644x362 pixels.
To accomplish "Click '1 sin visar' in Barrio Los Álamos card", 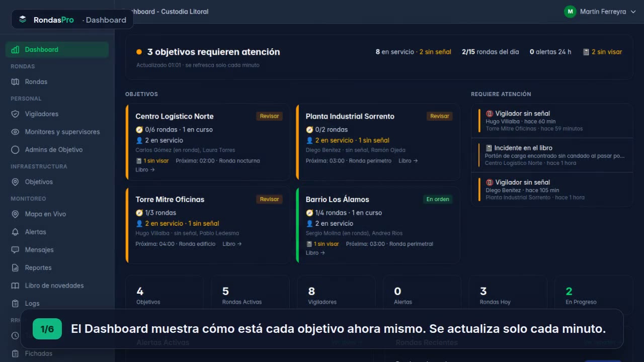I will 323,244.
